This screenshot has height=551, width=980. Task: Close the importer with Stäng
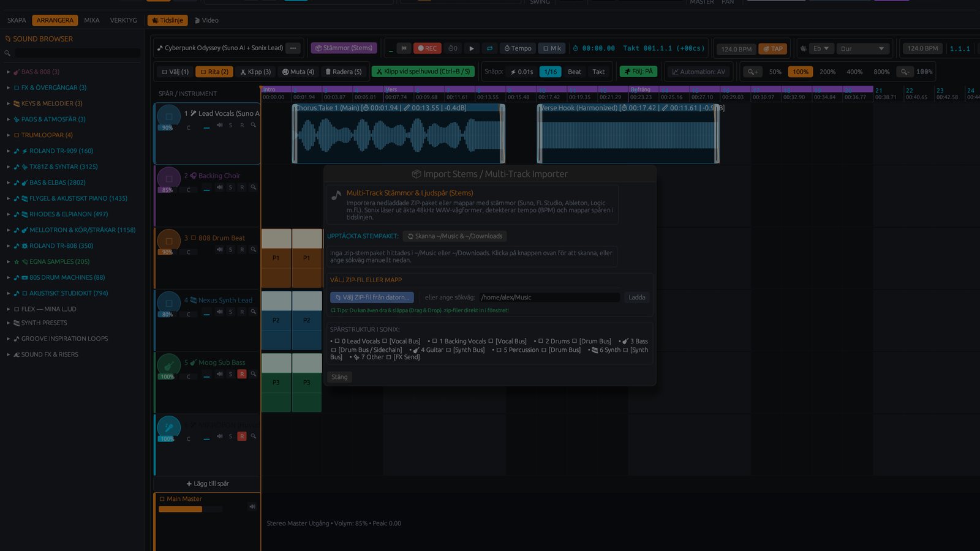pyautogui.click(x=339, y=377)
